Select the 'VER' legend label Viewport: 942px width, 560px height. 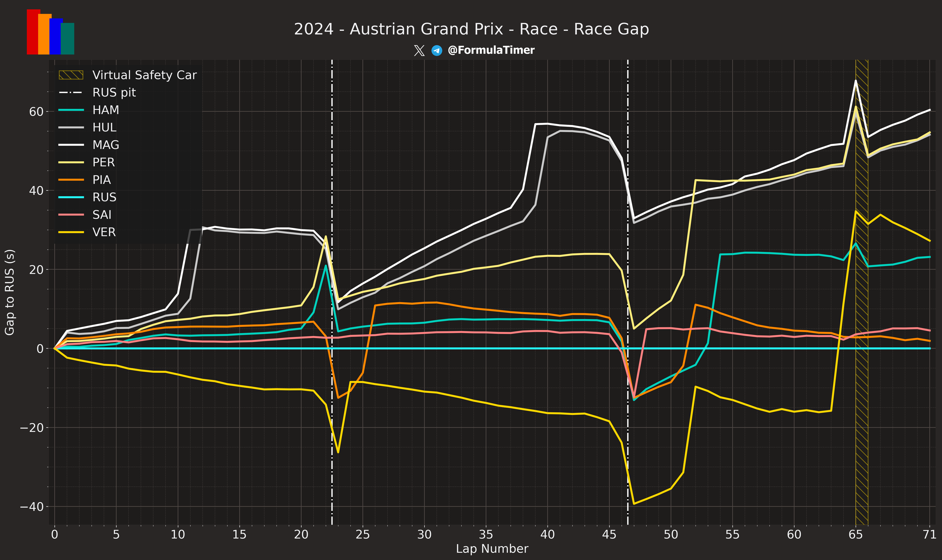(x=104, y=232)
